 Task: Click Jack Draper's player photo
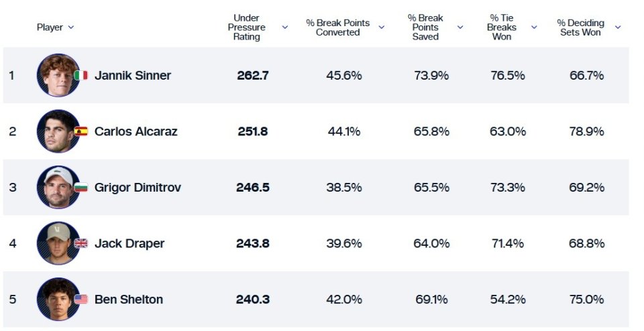pos(58,243)
